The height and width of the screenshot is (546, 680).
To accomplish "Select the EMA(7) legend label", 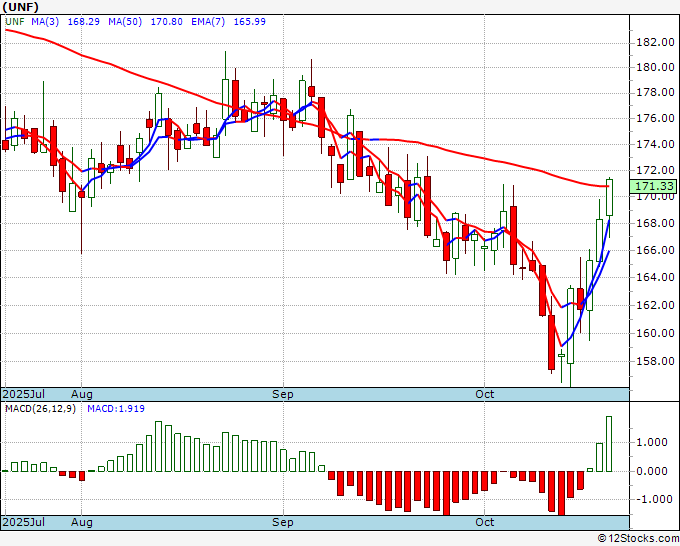I will click(x=208, y=22).
